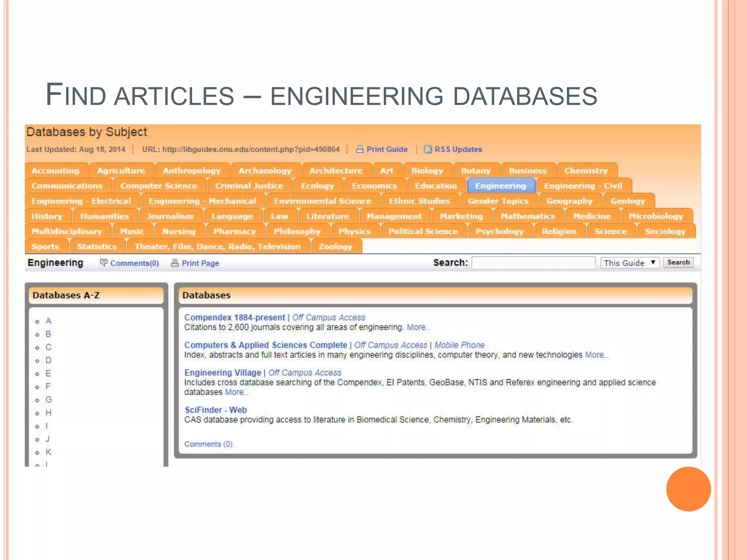Switch to the Engineering - Civil tab

[582, 186]
